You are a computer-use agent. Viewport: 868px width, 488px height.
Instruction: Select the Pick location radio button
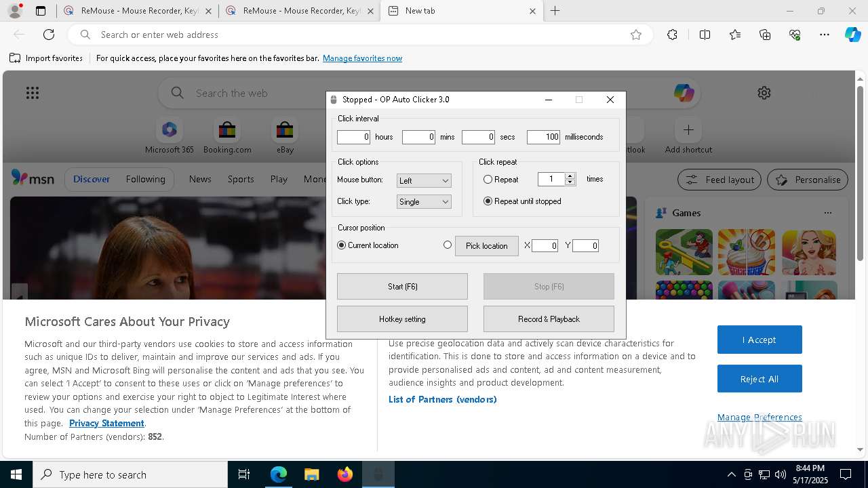tap(447, 245)
